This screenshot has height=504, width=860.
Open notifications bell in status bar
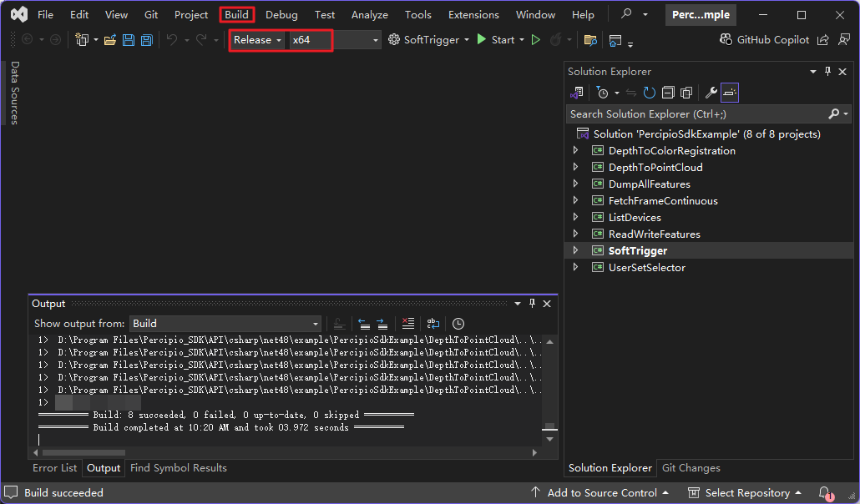824,493
